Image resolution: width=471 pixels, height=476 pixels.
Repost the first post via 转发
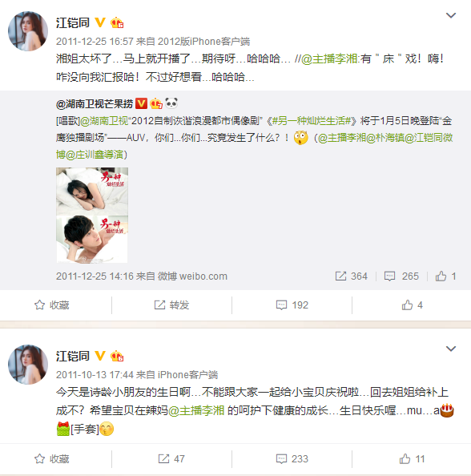171,305
